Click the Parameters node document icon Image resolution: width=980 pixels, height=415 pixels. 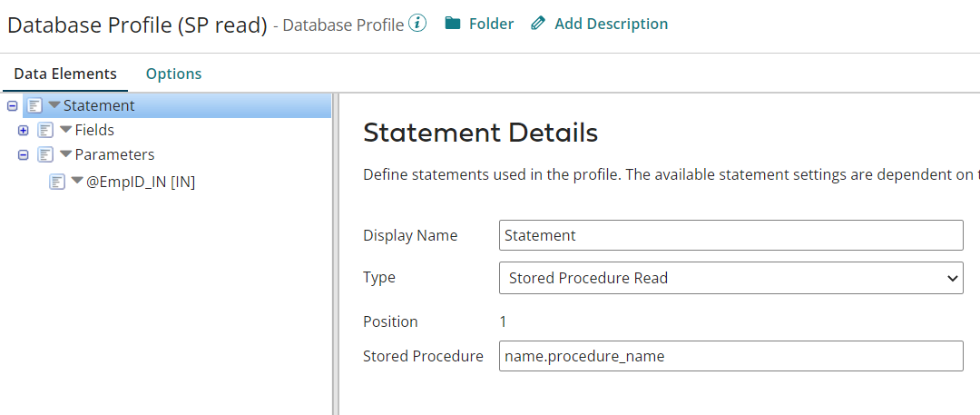45,154
